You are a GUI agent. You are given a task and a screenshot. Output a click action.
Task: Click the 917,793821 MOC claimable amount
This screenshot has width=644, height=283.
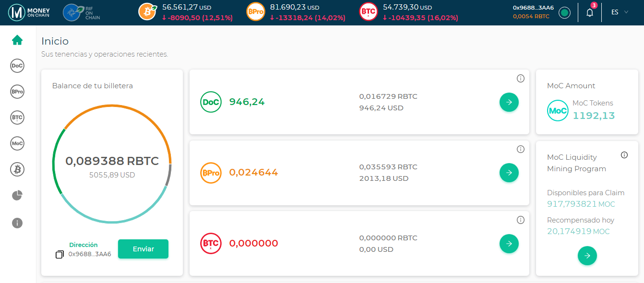(581, 204)
